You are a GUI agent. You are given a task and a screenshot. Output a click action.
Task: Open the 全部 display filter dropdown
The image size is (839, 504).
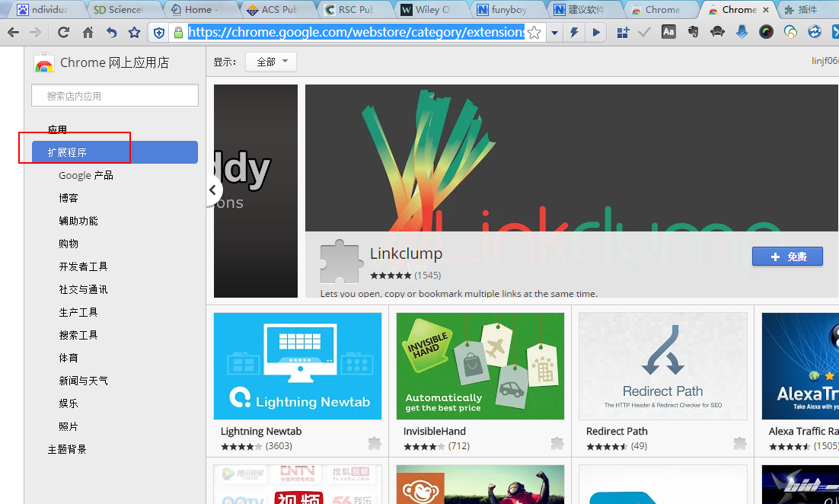(x=271, y=62)
